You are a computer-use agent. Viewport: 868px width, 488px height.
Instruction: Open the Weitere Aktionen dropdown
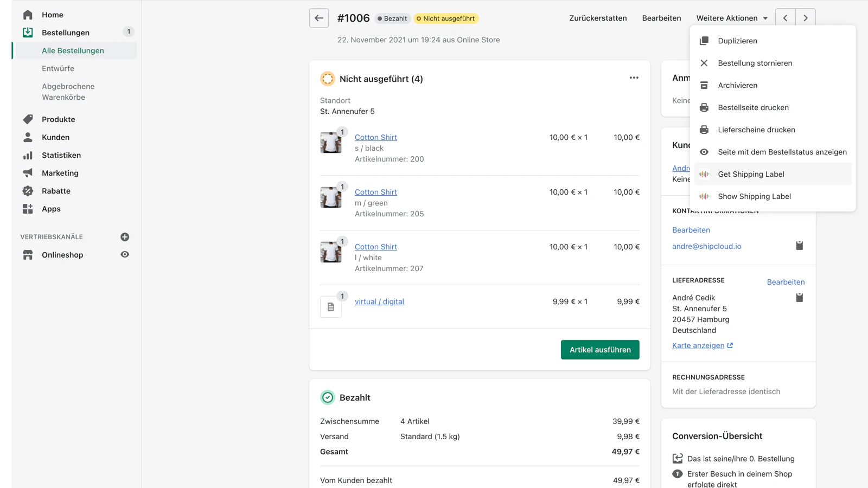731,17
